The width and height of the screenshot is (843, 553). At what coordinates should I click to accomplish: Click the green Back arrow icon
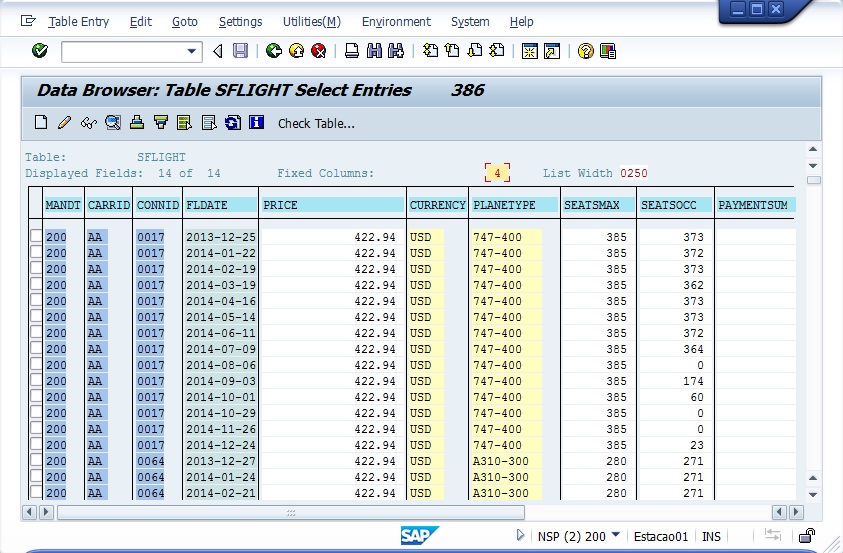(x=273, y=51)
